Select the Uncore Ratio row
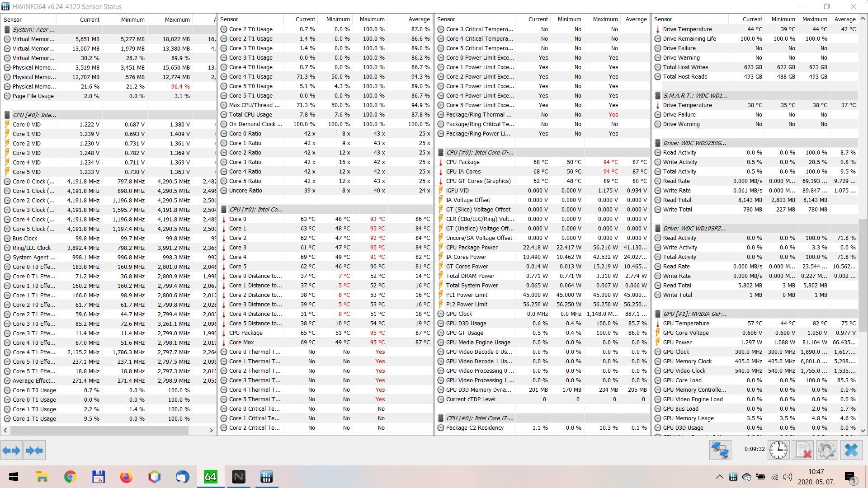 tap(325, 190)
